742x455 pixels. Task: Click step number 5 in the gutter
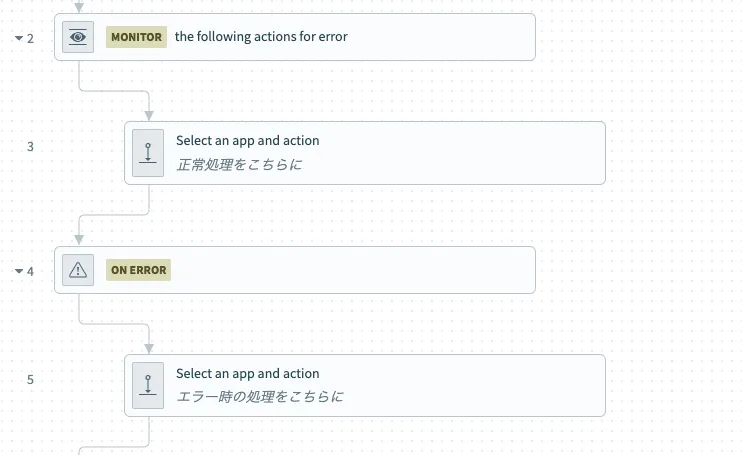tap(30, 379)
